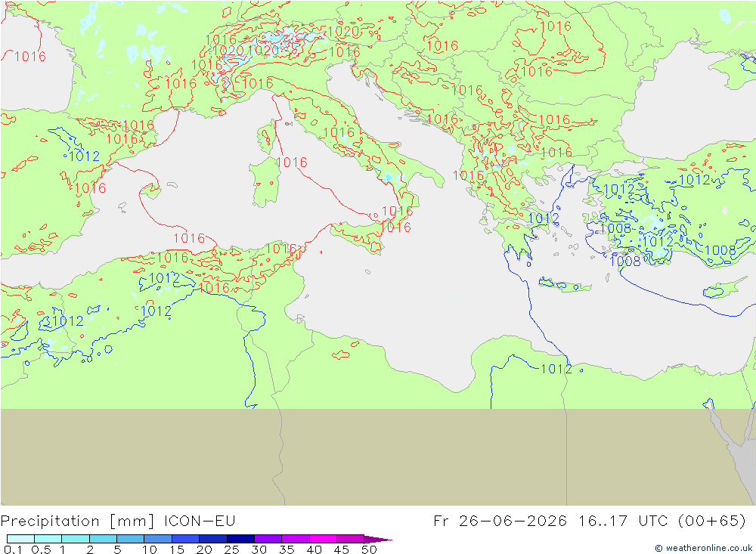Select the 0.5 mm precipitation legend swatch
The image size is (756, 554).
coord(48,539)
